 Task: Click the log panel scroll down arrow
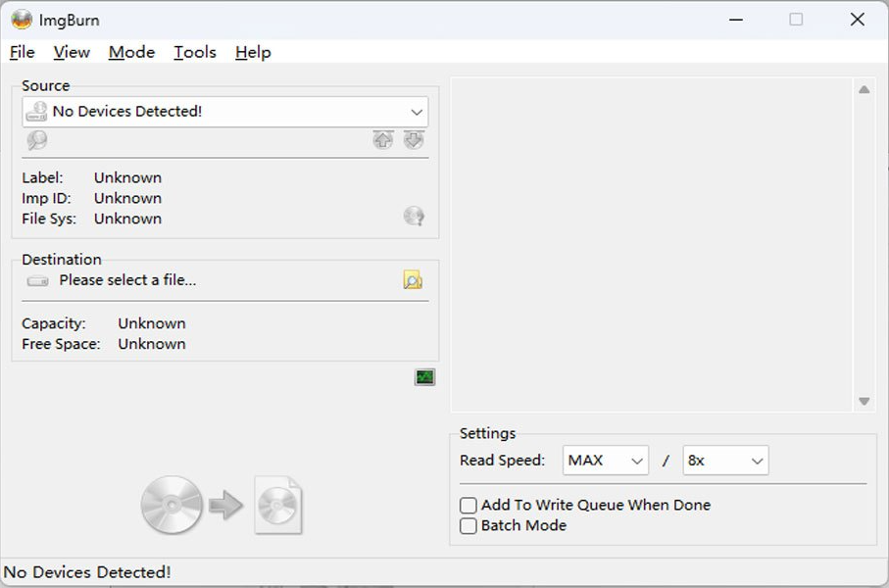[864, 401]
